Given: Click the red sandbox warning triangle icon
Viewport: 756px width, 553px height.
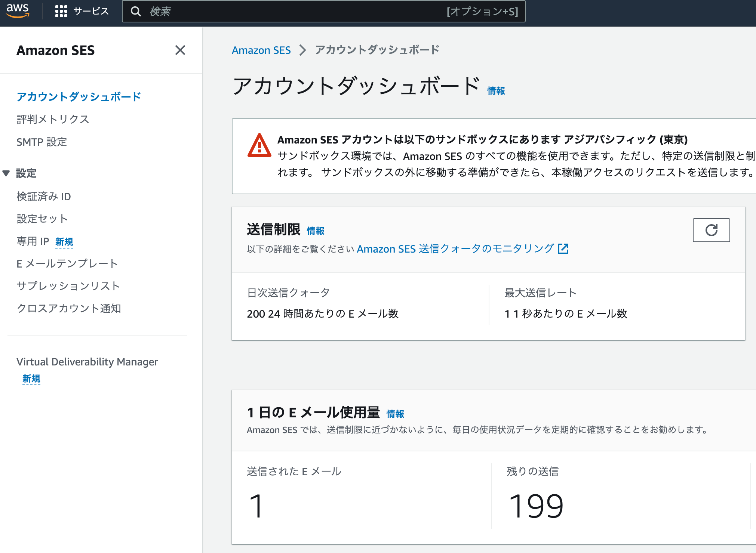Looking at the screenshot, I should click(259, 145).
